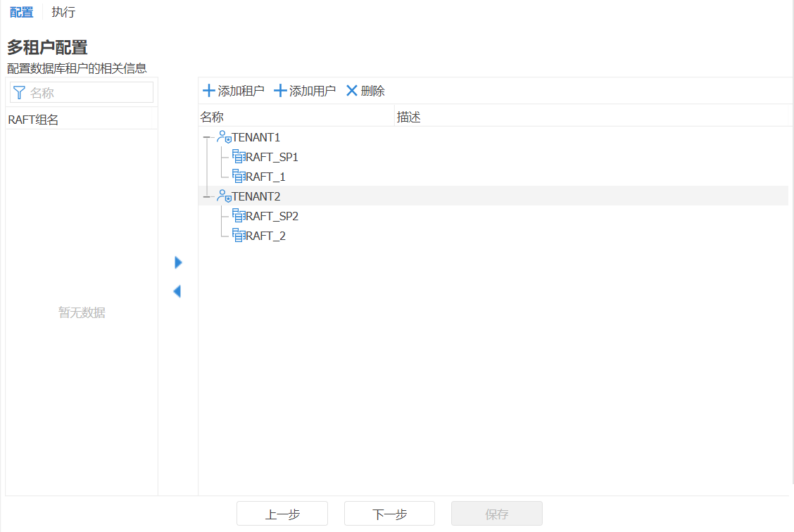Select the TENANT1 user icon
The height and width of the screenshot is (532, 794).
point(224,137)
